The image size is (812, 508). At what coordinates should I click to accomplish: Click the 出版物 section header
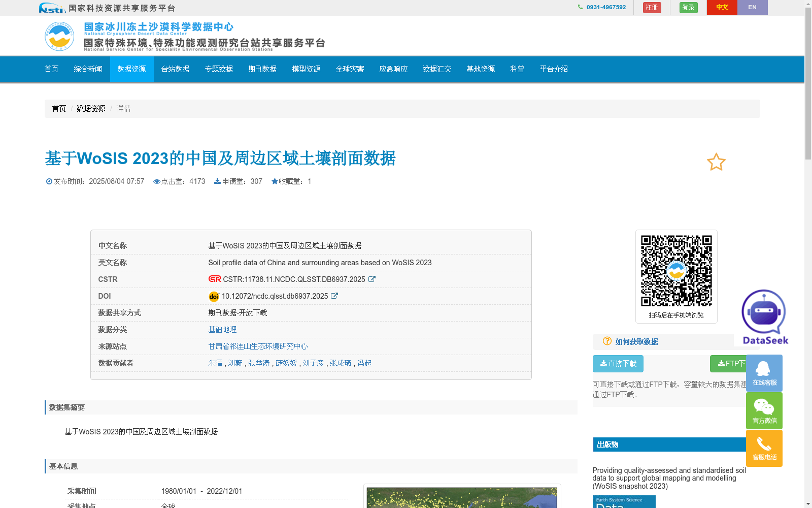point(669,444)
